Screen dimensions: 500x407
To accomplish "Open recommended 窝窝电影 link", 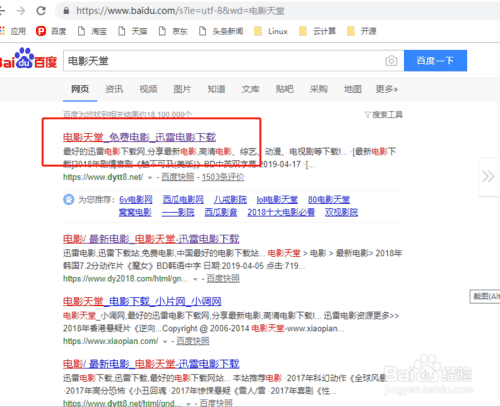I will pos(135,212).
